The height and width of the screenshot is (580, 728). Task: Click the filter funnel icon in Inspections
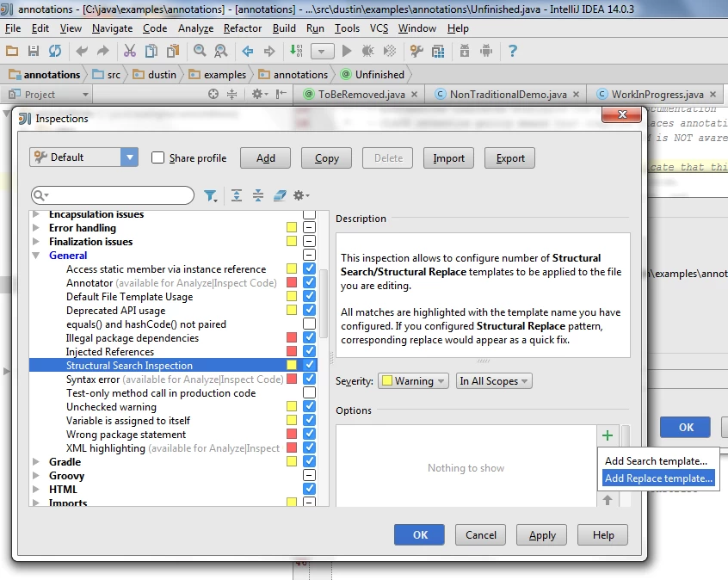point(211,196)
